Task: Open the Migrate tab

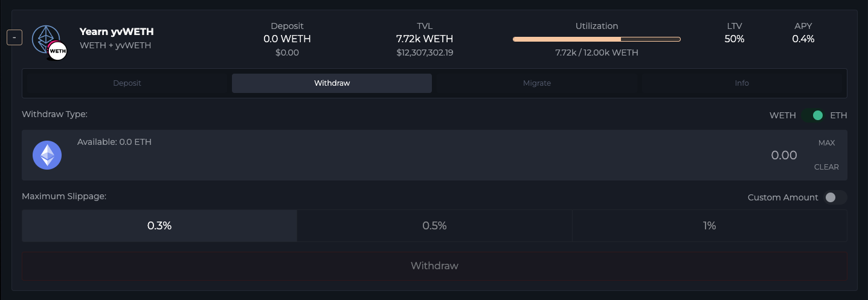Action: (x=536, y=83)
